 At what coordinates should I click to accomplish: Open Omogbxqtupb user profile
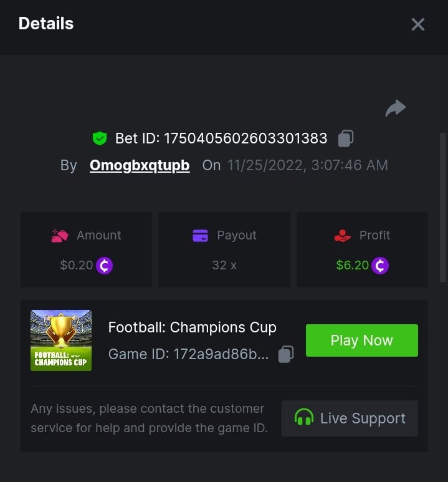pos(140,165)
